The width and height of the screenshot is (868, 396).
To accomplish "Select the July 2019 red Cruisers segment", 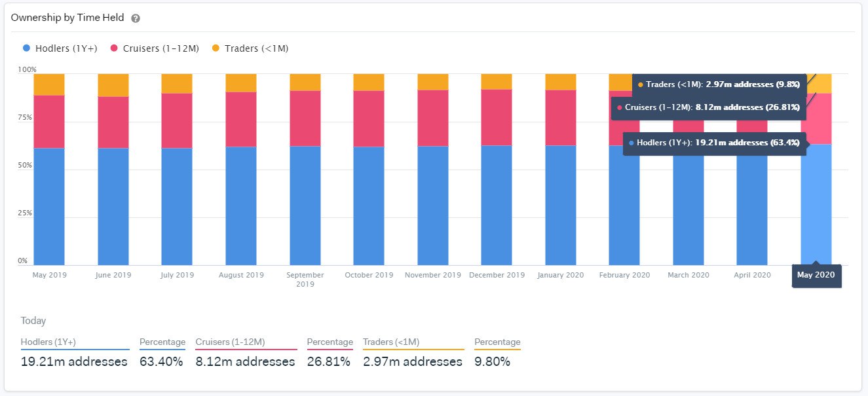I will [x=177, y=120].
